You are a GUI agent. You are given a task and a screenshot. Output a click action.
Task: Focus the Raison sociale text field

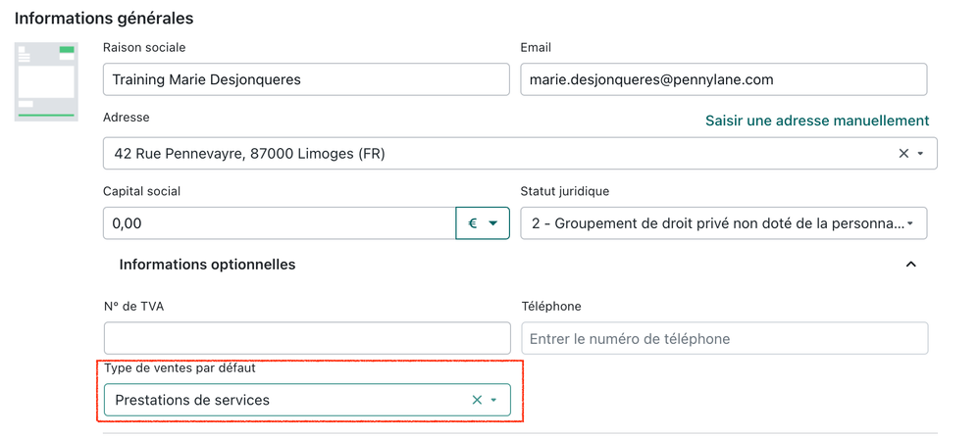(305, 79)
